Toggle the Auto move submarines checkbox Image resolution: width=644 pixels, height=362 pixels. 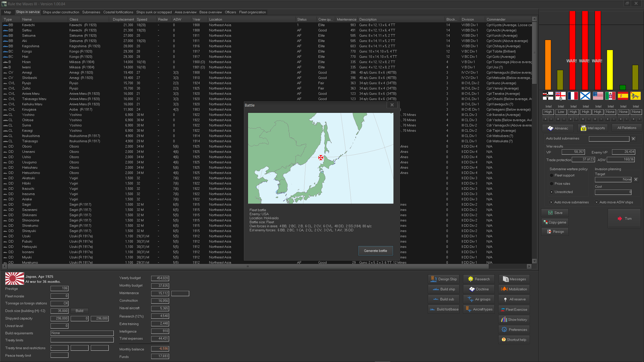click(x=551, y=202)
